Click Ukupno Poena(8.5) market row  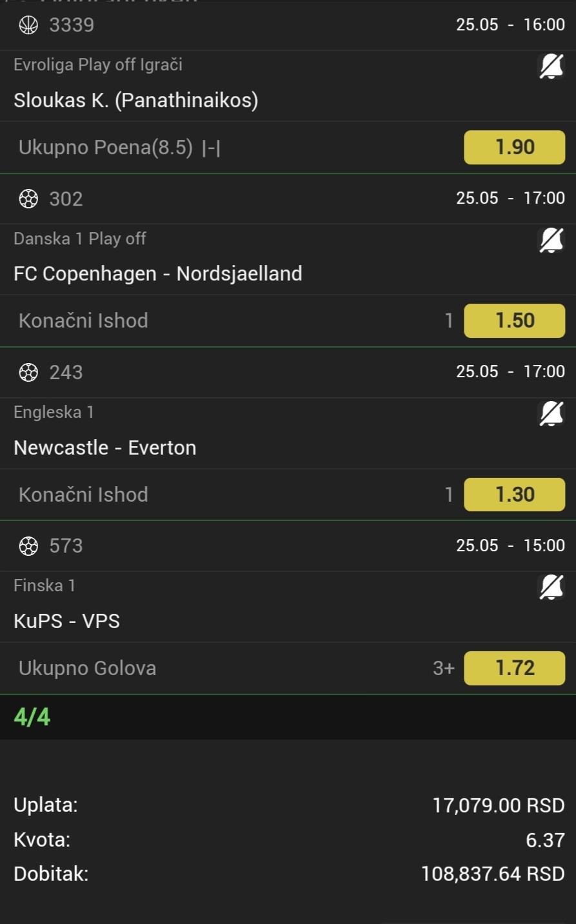click(x=288, y=147)
